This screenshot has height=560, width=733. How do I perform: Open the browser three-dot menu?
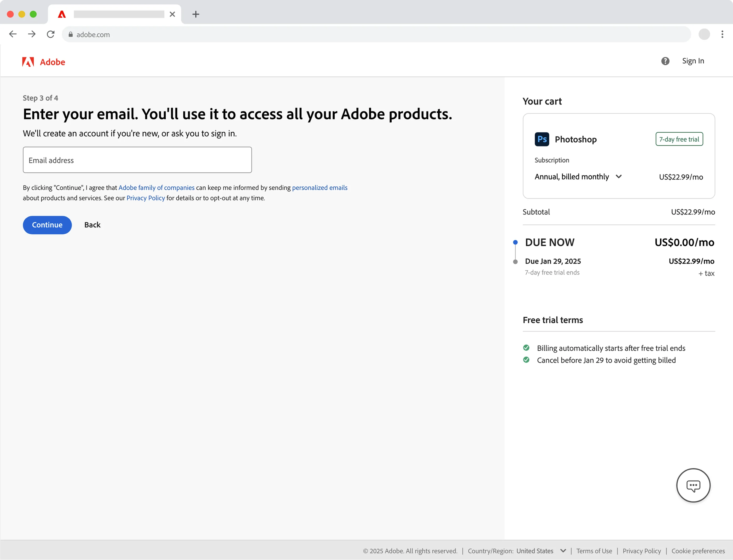click(x=722, y=34)
